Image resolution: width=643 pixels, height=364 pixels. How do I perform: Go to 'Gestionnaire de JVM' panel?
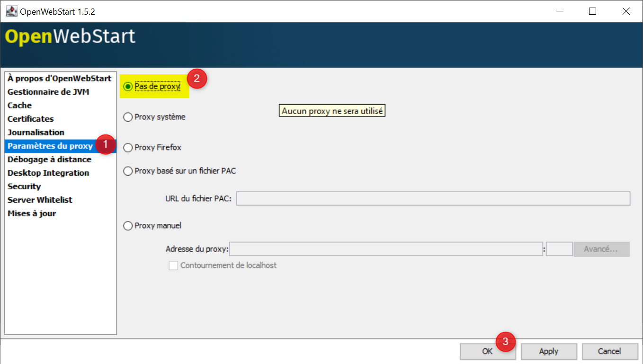click(x=48, y=92)
